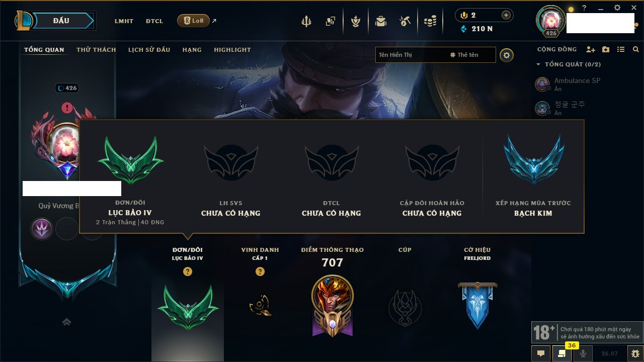
Task: Click the friend search magnifier icon
Action: (636, 49)
